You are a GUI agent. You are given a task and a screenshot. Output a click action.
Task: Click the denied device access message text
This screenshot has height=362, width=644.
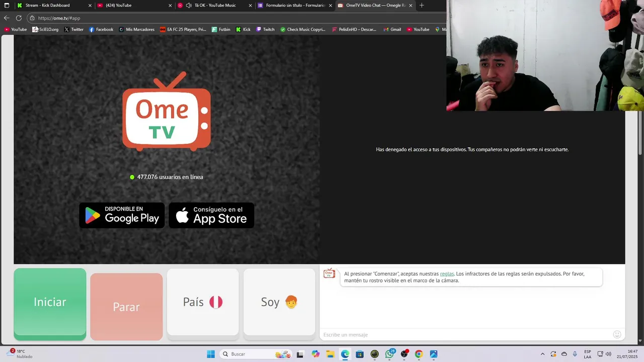(472, 149)
